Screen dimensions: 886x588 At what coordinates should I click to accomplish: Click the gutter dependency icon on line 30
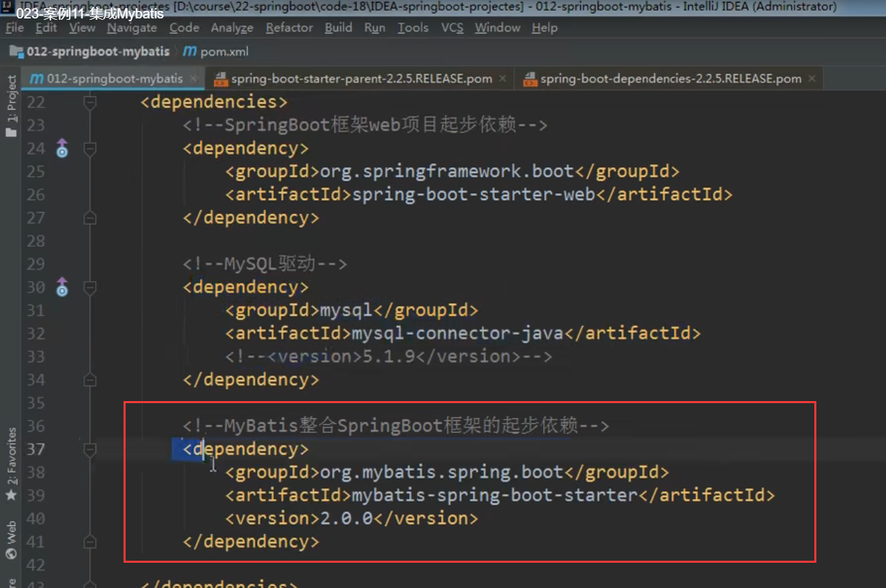(62, 287)
